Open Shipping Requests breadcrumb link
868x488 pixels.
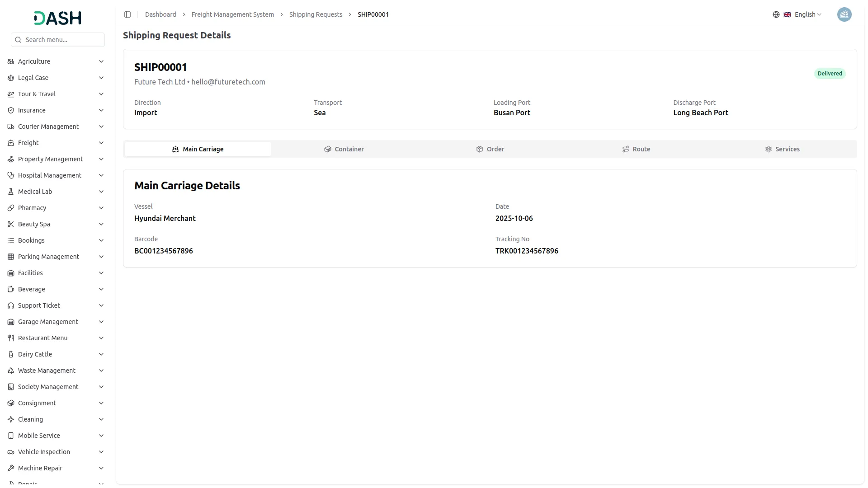[316, 14]
